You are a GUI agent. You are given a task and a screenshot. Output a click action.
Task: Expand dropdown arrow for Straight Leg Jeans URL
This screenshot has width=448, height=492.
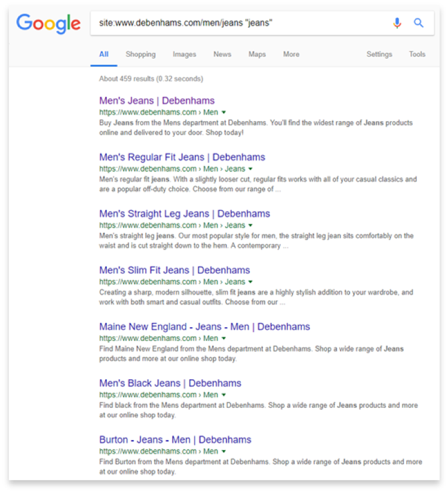pyautogui.click(x=250, y=225)
